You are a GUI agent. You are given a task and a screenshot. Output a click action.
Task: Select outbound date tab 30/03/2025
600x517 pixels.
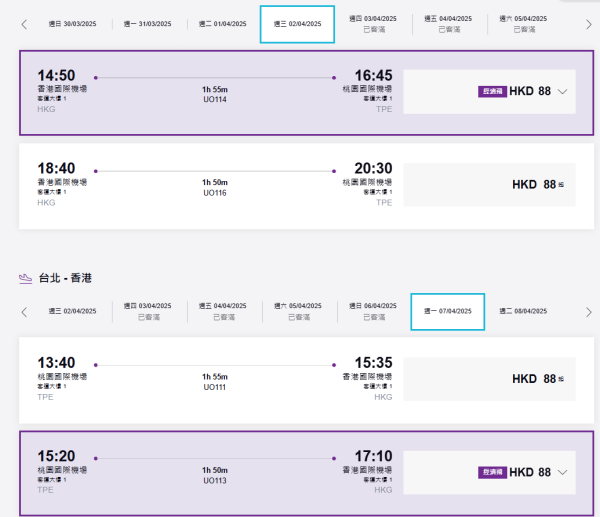[x=72, y=24]
